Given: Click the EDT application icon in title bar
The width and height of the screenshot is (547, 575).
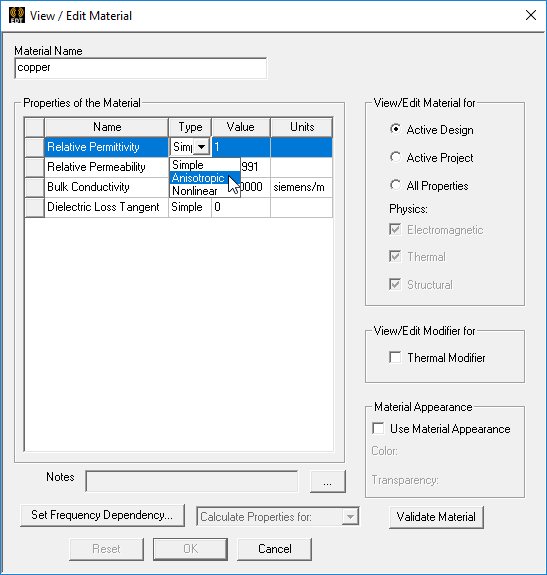Looking at the screenshot, I should tap(16, 15).
